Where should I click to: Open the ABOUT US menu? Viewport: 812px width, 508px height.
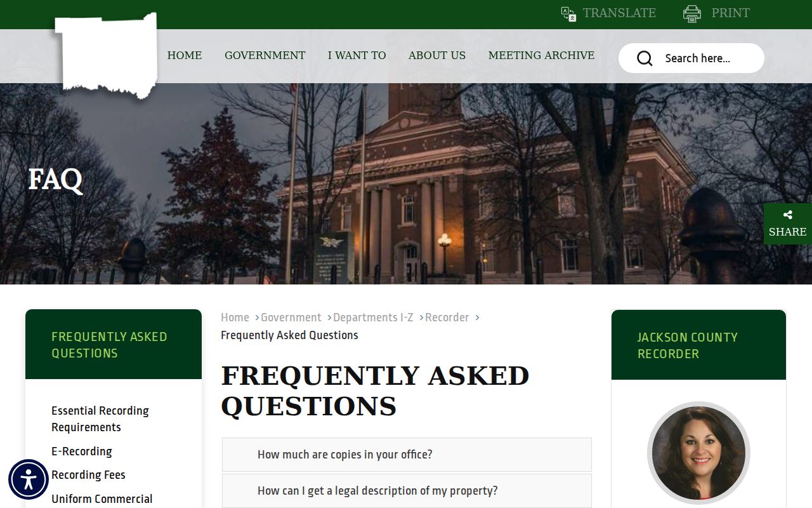click(x=437, y=55)
